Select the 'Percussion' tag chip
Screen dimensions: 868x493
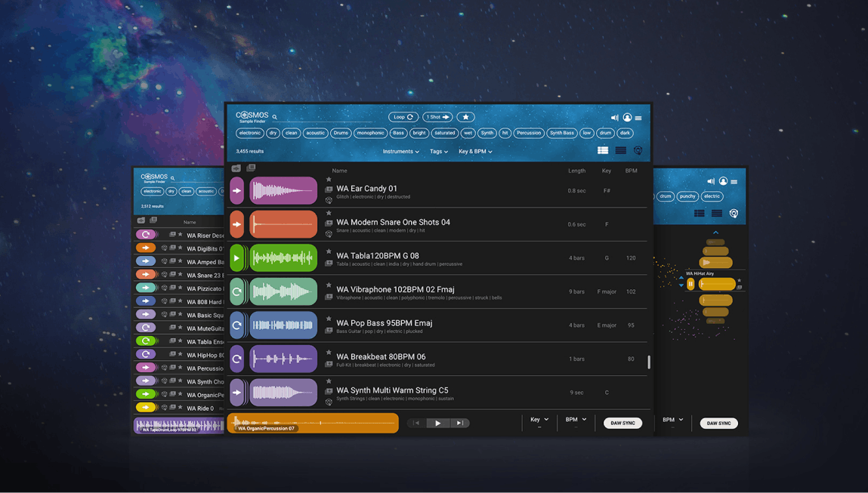tap(529, 133)
